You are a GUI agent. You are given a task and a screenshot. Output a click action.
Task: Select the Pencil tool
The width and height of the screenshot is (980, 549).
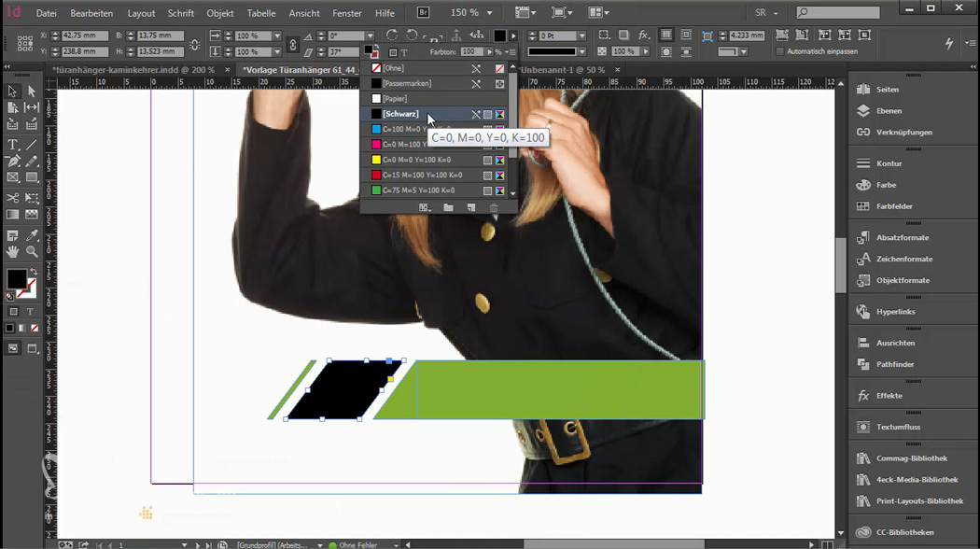click(x=31, y=162)
